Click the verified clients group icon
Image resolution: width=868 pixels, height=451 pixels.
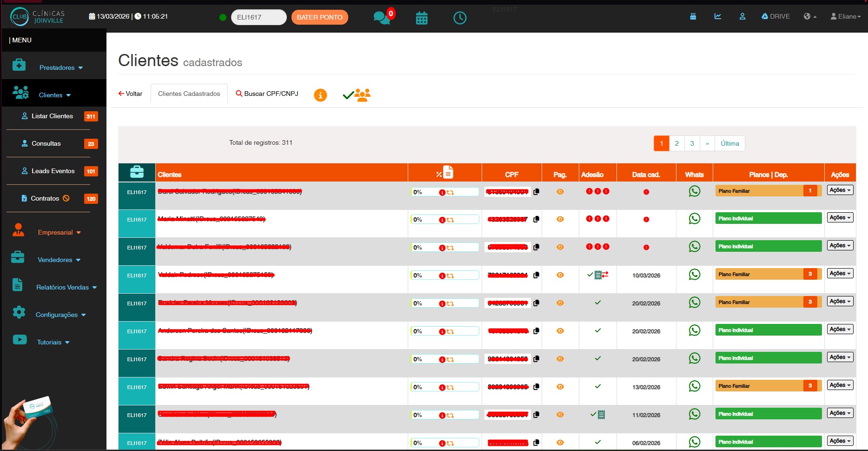coord(357,95)
